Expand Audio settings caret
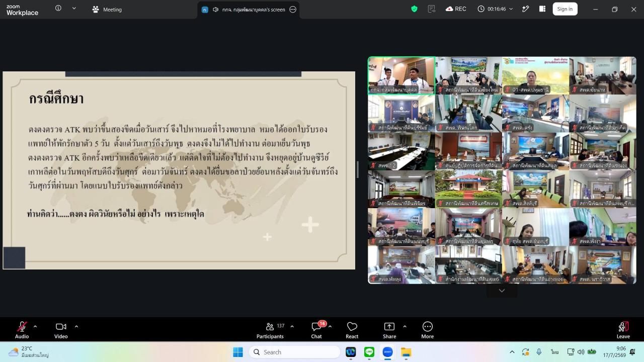The height and width of the screenshot is (362, 644). pyautogui.click(x=35, y=326)
